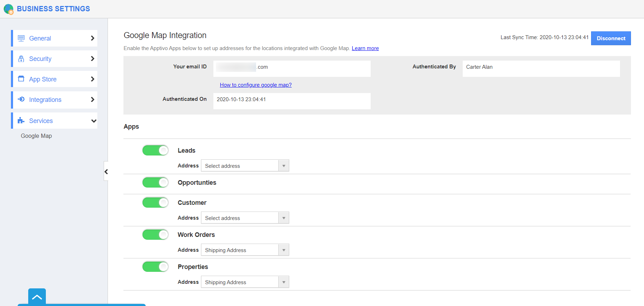Collapse the sidebar with left arrow handle
The height and width of the screenshot is (306, 644).
click(106, 171)
